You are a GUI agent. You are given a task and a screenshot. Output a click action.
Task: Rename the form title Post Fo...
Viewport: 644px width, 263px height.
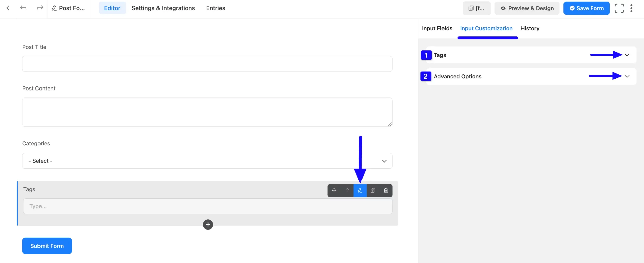(x=68, y=8)
